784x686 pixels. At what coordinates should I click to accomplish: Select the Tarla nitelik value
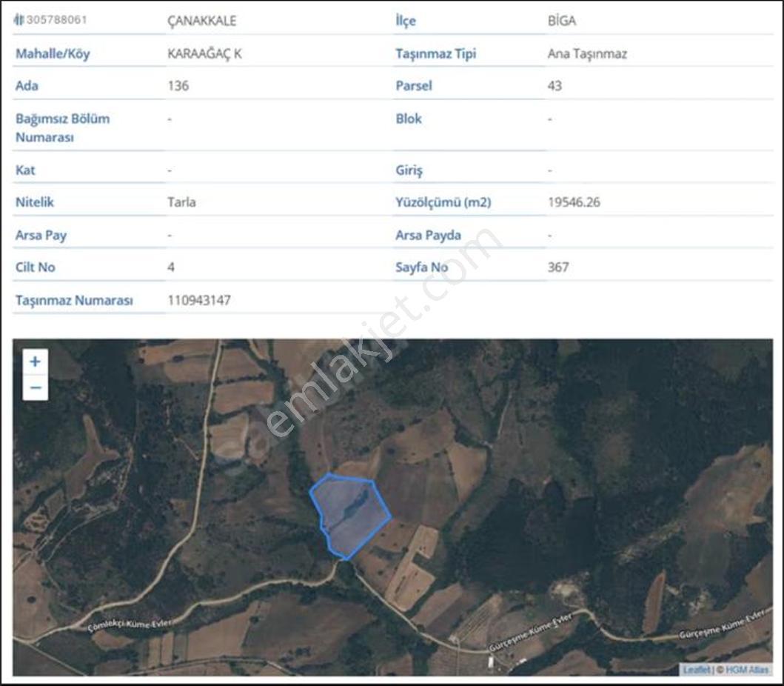(x=181, y=202)
